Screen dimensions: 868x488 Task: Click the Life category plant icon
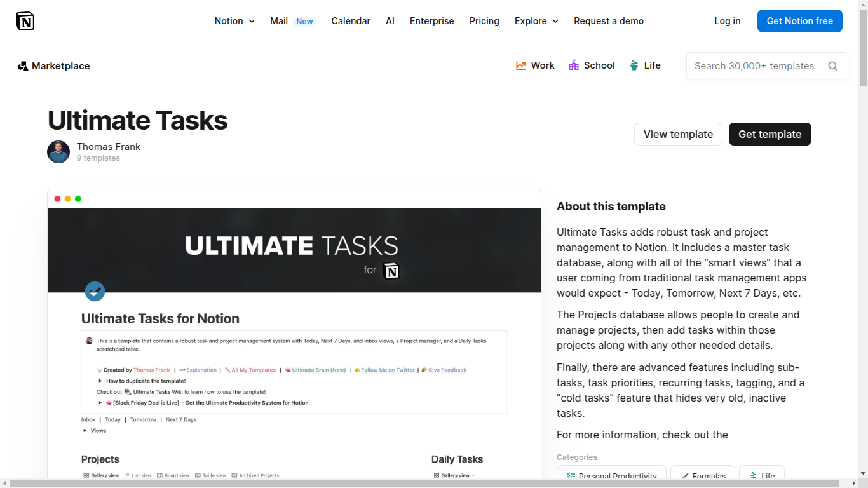[753, 476]
